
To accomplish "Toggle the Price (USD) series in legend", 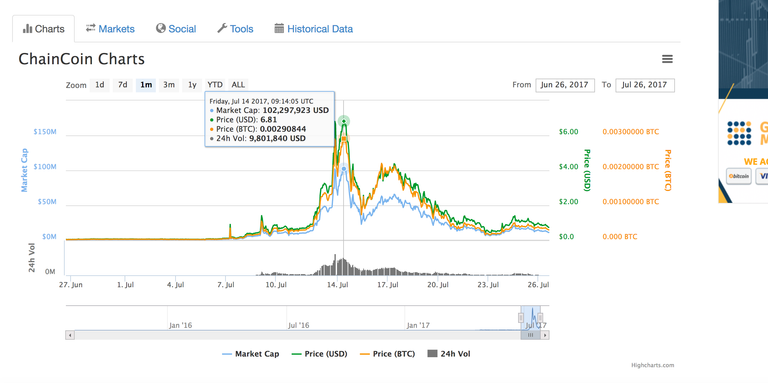I will (319, 354).
